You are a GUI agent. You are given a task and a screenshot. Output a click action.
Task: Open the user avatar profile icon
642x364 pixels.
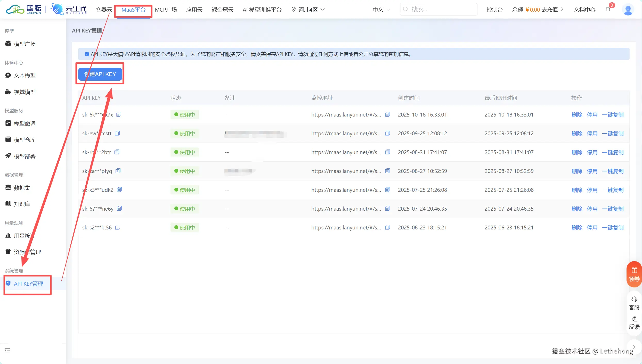coord(628,10)
